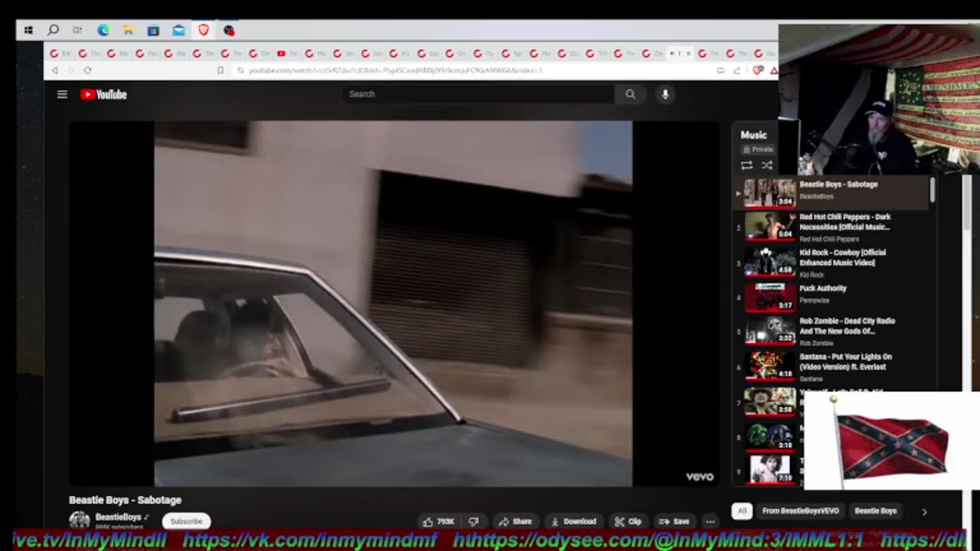Launch Microsoft Edge from taskbar

pyautogui.click(x=103, y=30)
